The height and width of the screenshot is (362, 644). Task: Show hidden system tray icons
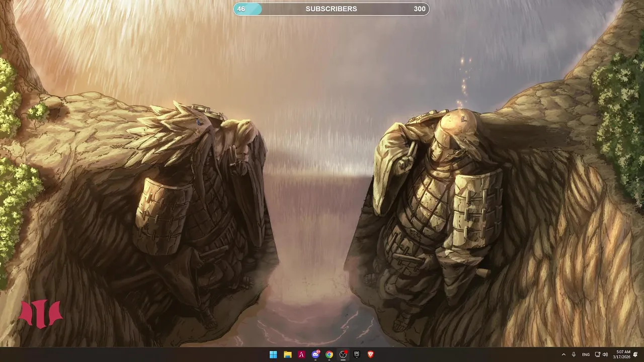[563, 354]
